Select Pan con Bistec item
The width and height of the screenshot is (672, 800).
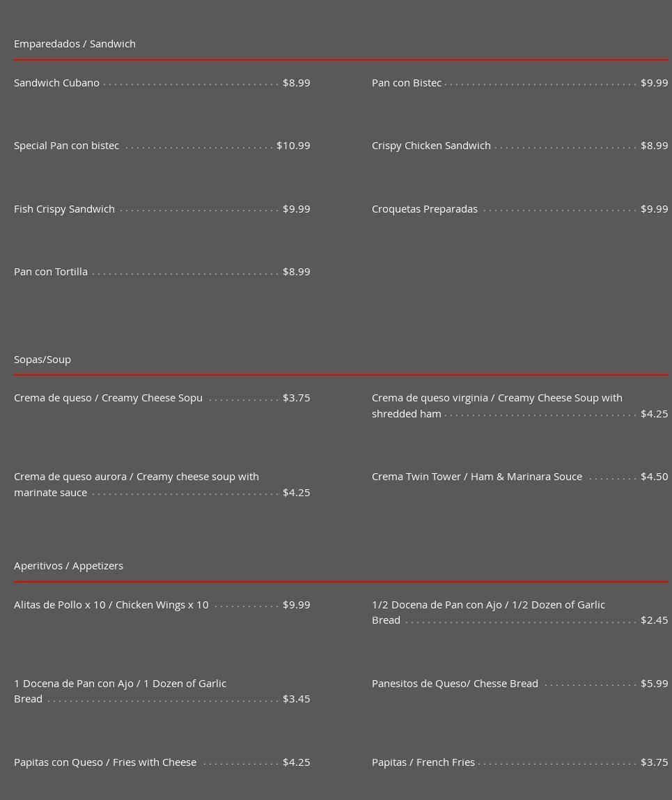[x=407, y=83]
